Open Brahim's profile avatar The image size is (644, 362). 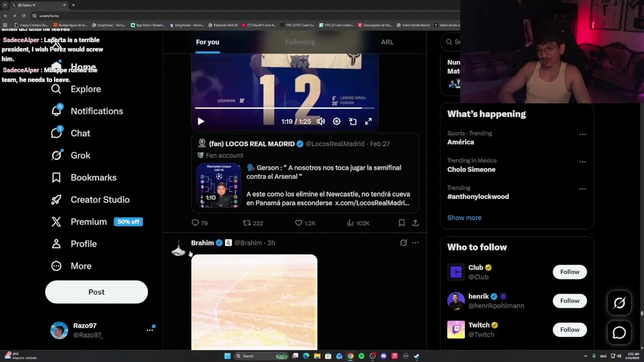tap(179, 248)
